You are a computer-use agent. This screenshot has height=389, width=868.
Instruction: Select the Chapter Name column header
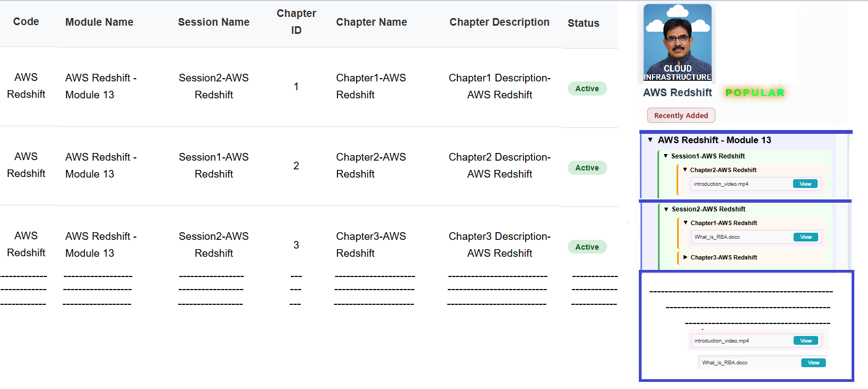click(371, 22)
